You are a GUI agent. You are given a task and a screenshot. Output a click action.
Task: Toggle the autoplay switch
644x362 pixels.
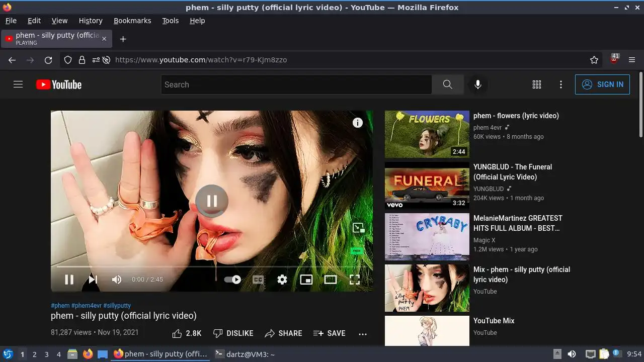pyautogui.click(x=232, y=280)
